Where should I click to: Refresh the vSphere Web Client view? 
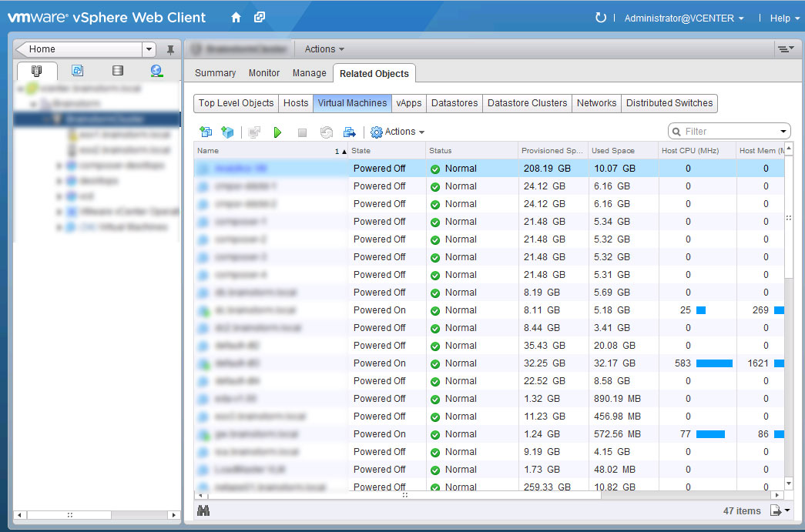[600, 18]
